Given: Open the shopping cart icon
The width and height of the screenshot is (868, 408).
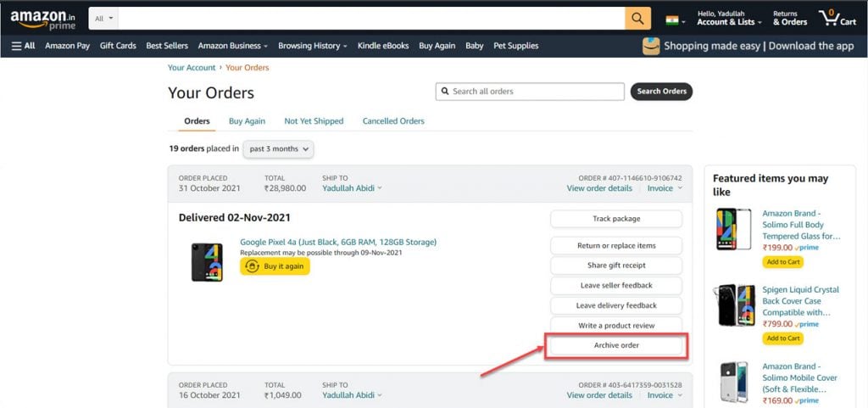Looking at the screenshot, I should tap(837, 19).
